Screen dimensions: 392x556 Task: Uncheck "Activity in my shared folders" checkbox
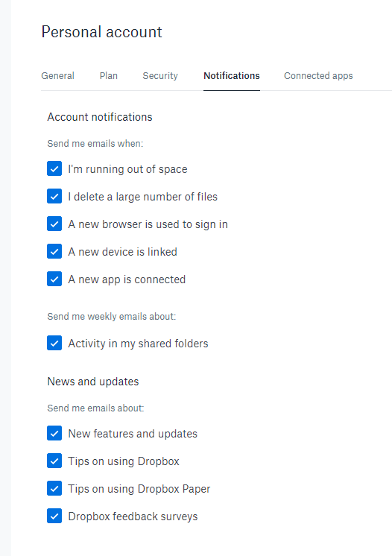pos(54,344)
